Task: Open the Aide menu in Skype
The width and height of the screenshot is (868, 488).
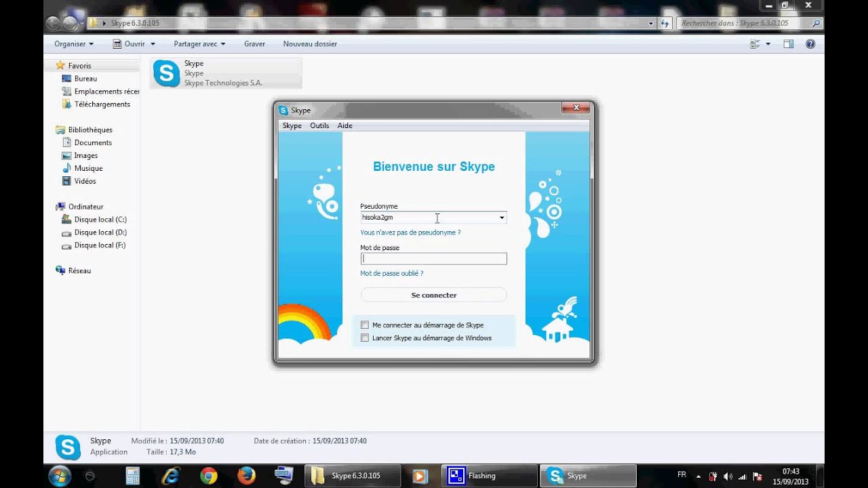Action: [344, 126]
